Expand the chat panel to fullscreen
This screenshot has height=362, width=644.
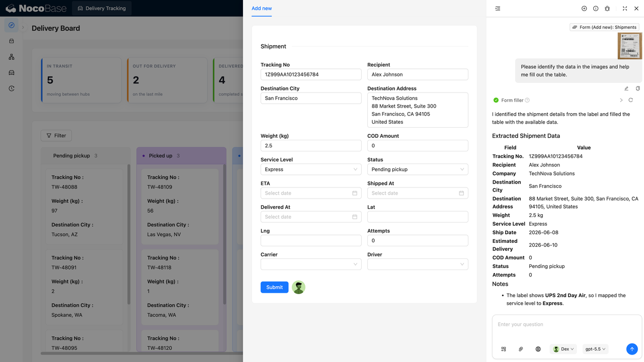click(x=625, y=9)
